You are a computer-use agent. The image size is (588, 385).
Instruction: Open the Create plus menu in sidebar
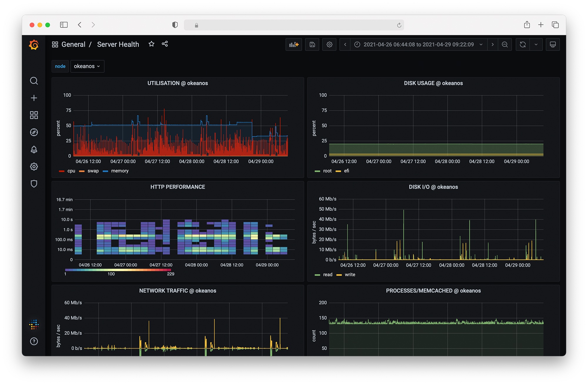tap(34, 98)
